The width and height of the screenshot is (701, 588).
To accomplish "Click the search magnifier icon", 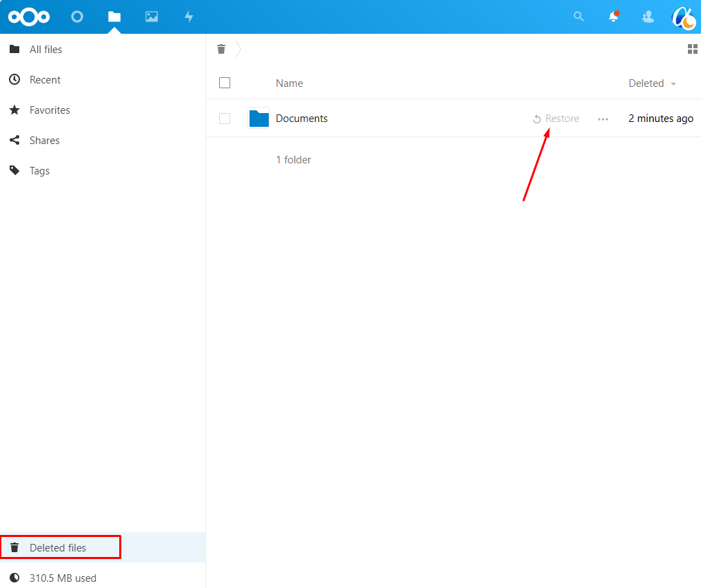I will click(x=579, y=17).
